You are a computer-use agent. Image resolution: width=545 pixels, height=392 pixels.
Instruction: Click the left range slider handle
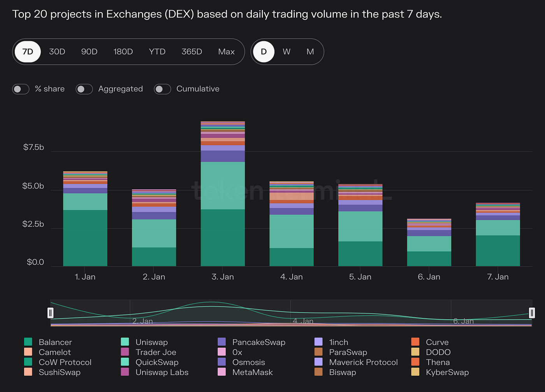pos(51,313)
